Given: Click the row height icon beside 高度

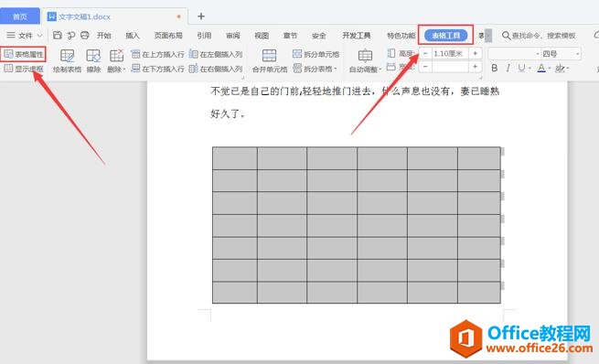Looking at the screenshot, I should tap(391, 53).
